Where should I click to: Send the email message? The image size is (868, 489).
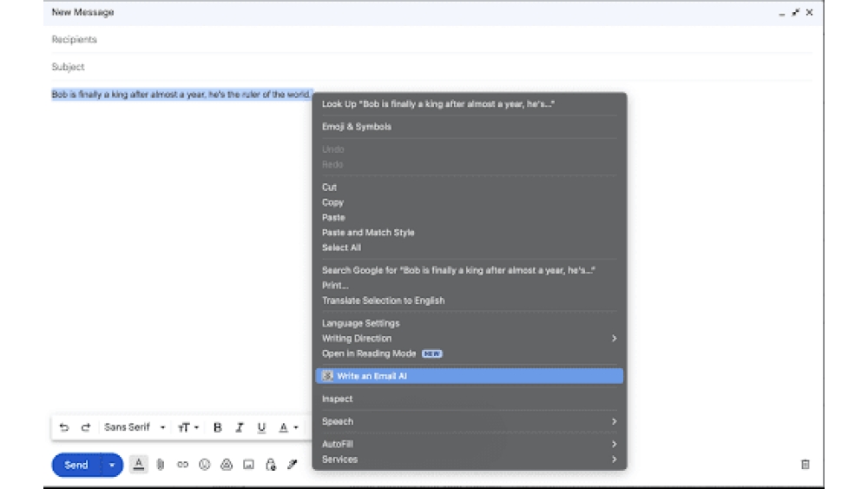(76, 466)
